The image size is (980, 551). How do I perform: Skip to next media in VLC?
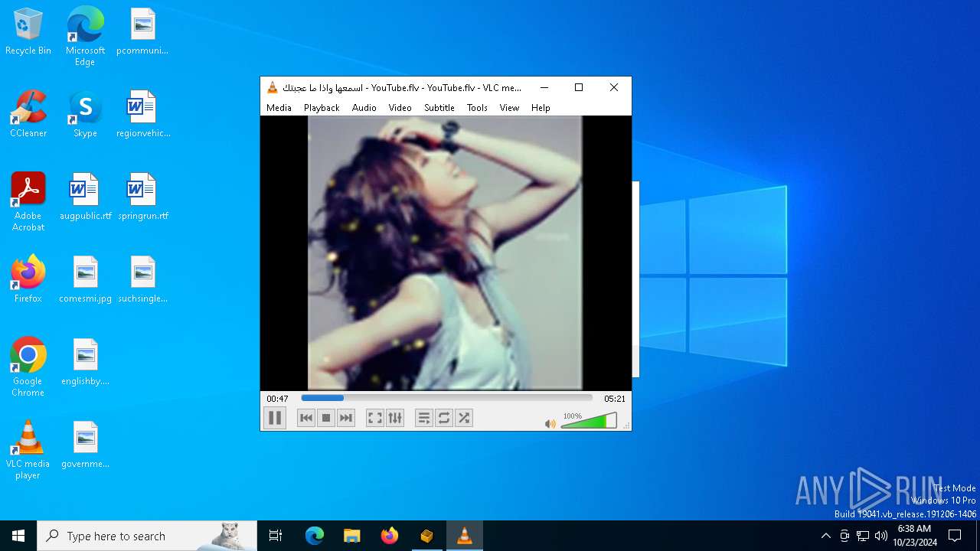coord(346,418)
